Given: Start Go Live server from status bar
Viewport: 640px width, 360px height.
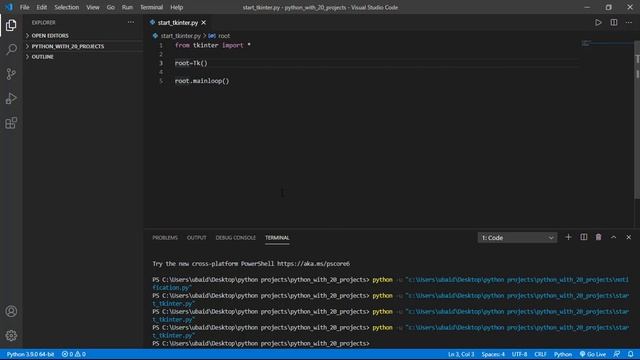Looking at the screenshot, I should [x=593, y=354].
